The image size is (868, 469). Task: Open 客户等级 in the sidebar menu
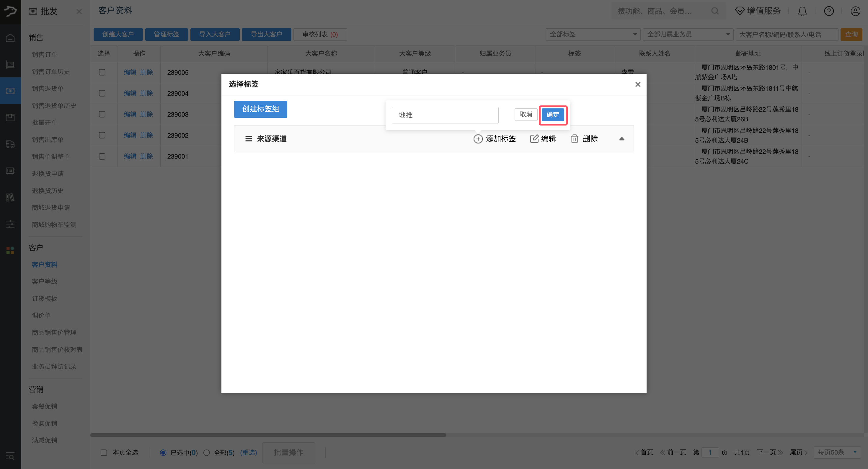point(45,281)
